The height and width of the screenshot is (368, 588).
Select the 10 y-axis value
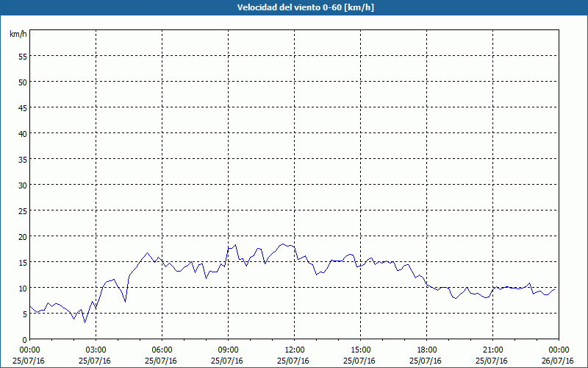[x=23, y=289]
